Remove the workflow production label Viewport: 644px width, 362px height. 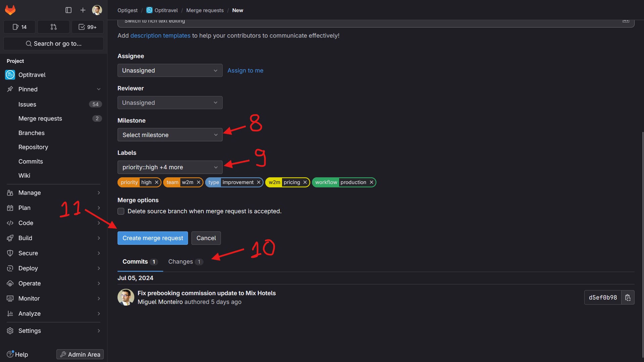pyautogui.click(x=371, y=182)
